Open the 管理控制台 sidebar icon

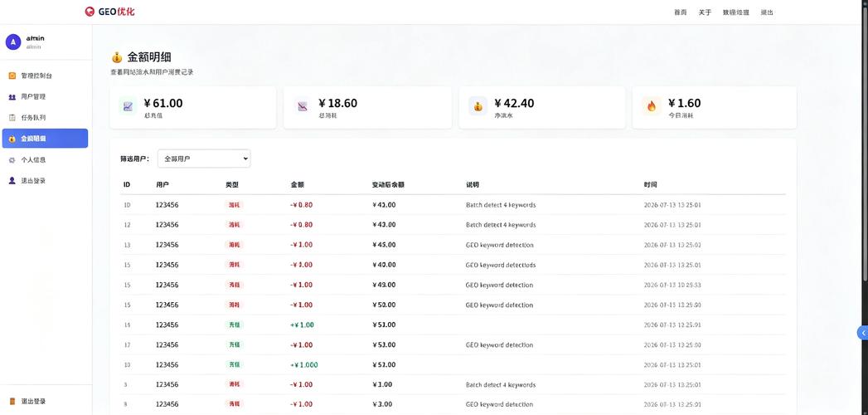tap(12, 76)
